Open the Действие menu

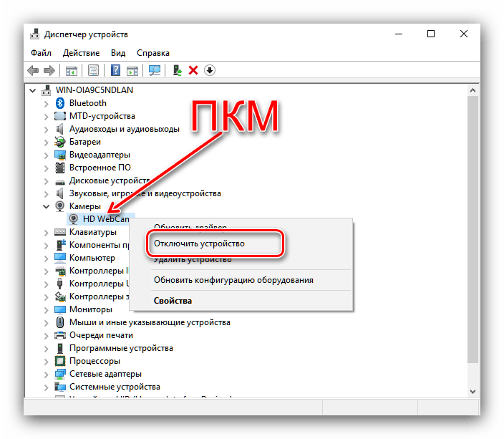tap(81, 53)
